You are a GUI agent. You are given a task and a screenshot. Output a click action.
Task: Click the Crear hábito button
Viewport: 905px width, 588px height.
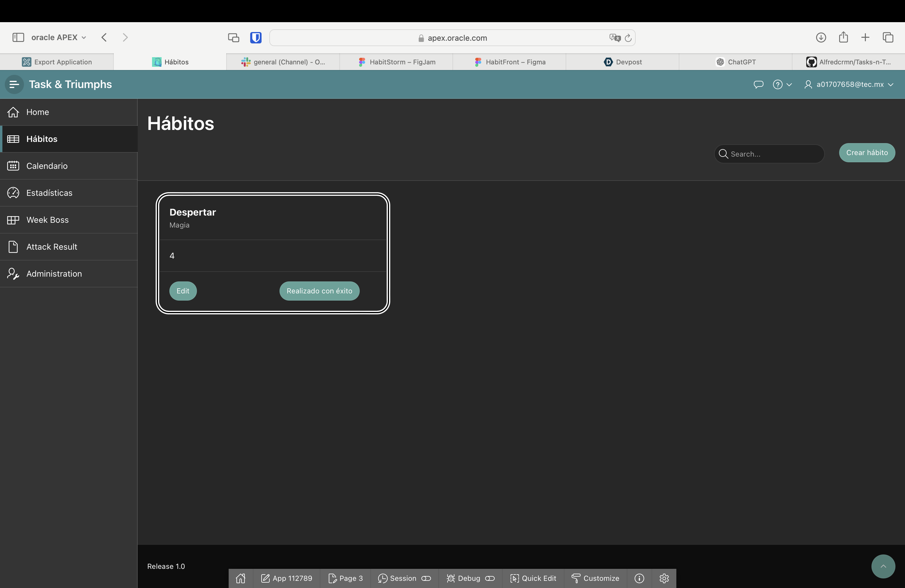point(867,152)
